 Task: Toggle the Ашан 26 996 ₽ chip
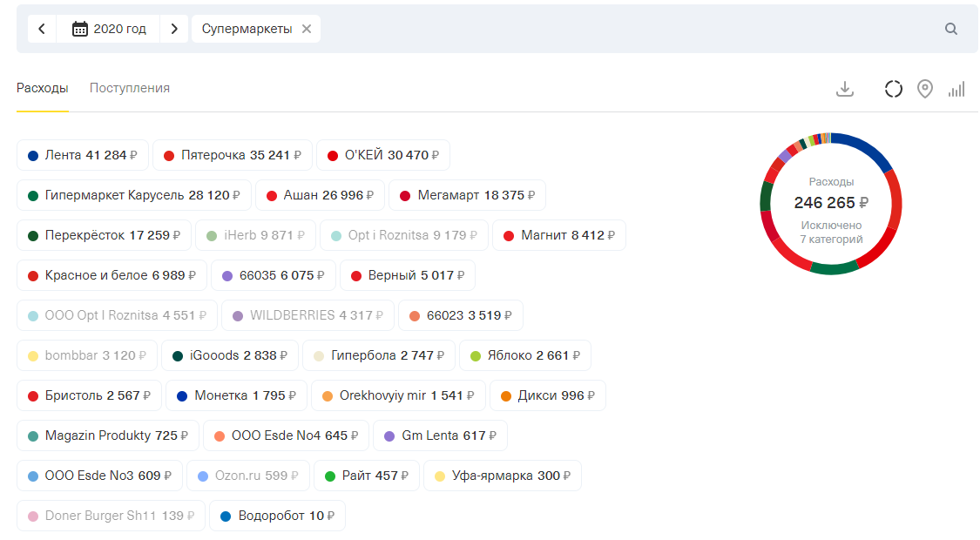click(320, 195)
